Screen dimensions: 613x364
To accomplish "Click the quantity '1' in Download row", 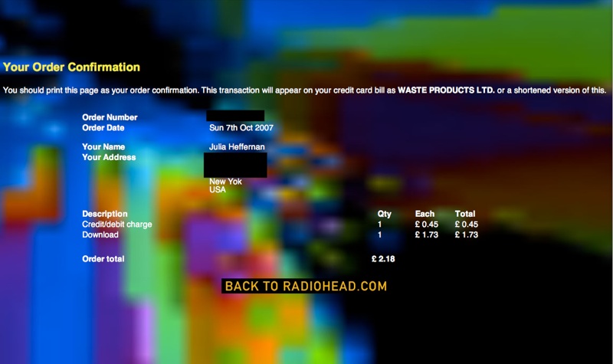I will 379,234.
